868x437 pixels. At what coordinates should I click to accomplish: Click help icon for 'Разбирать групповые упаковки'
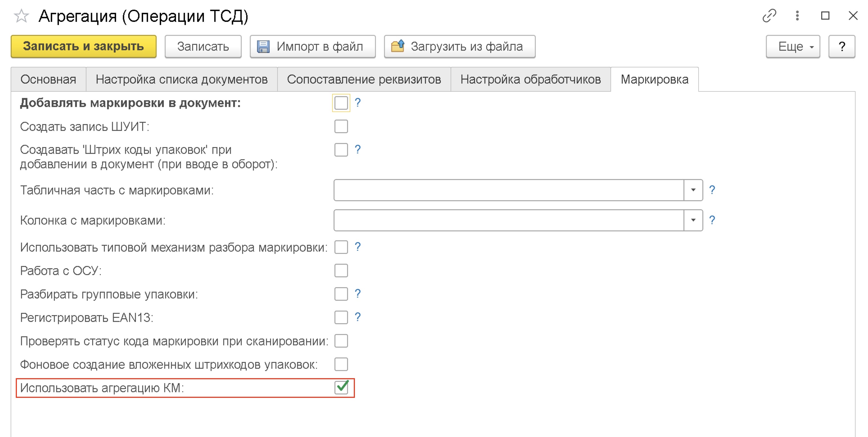[x=357, y=294]
